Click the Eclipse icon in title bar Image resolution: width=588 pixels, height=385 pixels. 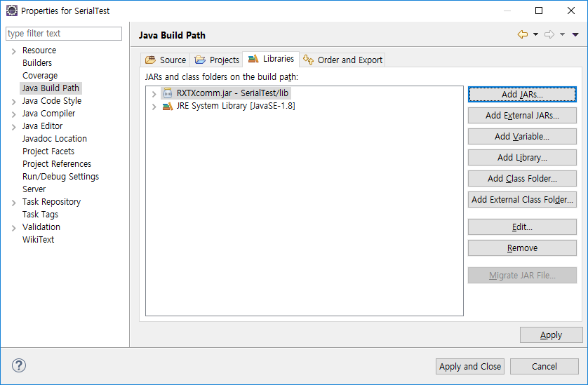pyautogui.click(x=12, y=11)
